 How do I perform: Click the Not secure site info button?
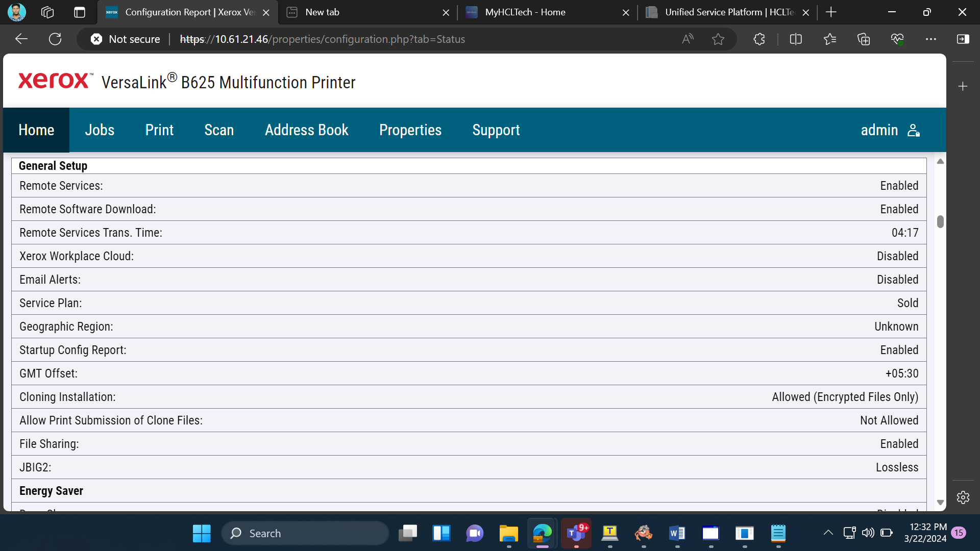(126, 39)
